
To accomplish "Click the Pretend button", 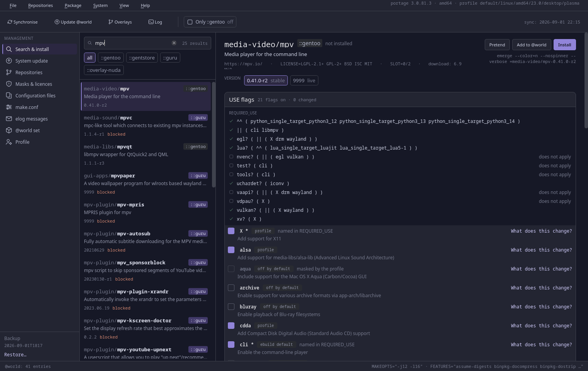I will [x=497, y=45].
